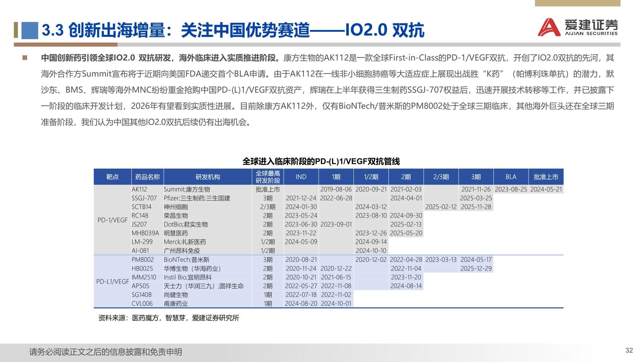This screenshot has width=644, height=362.
Task: Click the blue section marker beside the title
Action: tap(30, 31)
